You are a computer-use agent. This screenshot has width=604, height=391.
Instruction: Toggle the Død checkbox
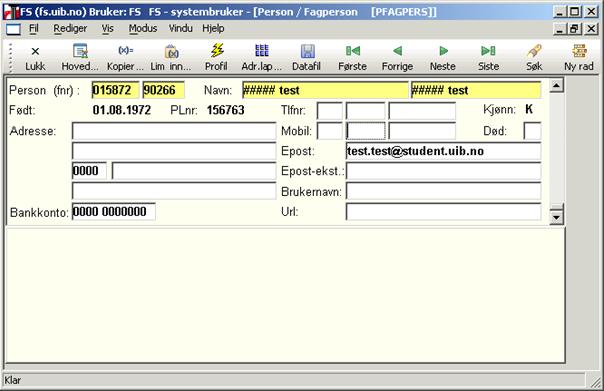(532, 131)
